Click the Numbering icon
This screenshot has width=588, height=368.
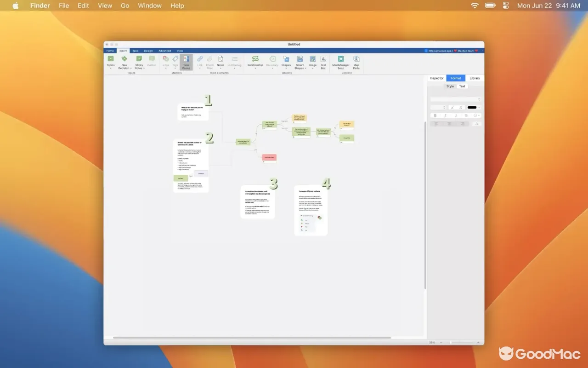click(x=234, y=59)
